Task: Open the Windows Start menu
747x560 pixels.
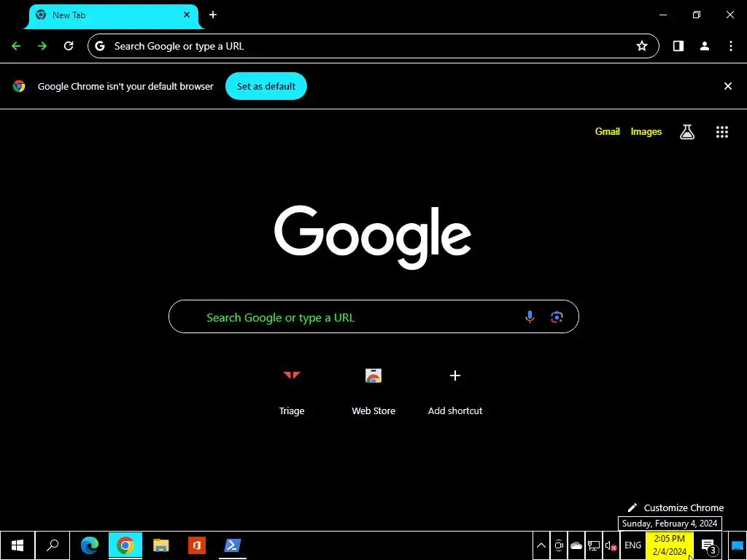Action: [18, 545]
